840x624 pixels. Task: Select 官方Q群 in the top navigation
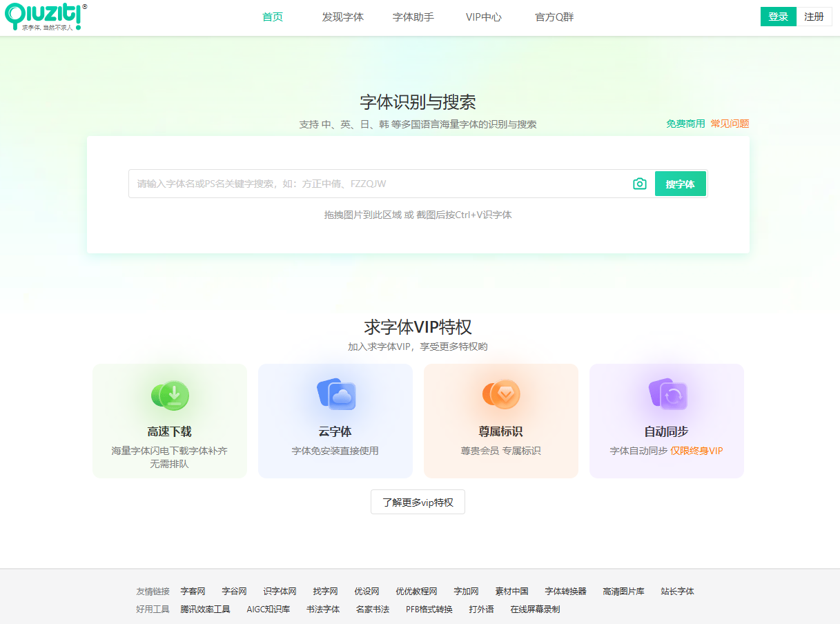coord(554,17)
